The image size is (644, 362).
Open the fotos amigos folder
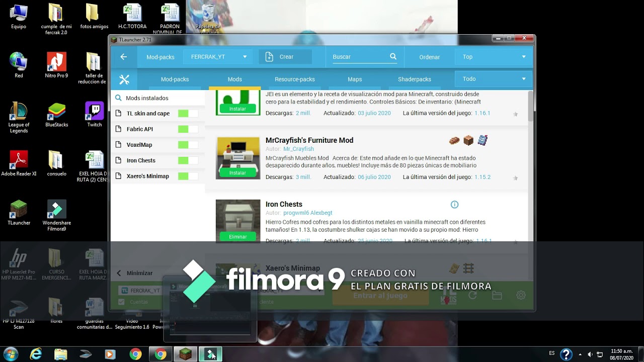coord(94,17)
